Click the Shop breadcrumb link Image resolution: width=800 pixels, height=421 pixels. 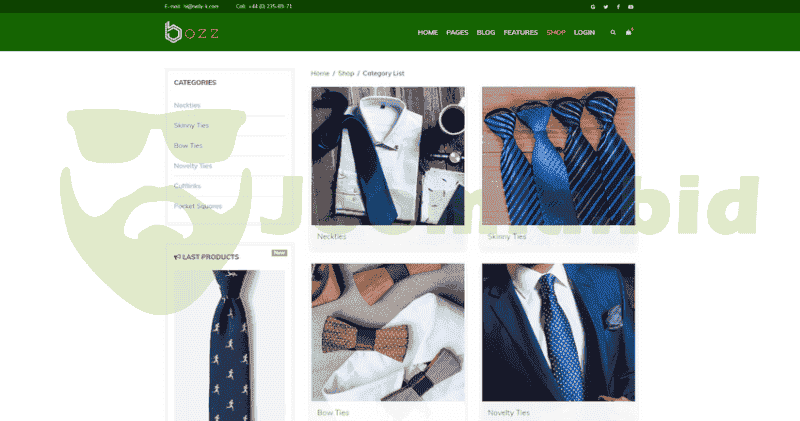pos(346,73)
